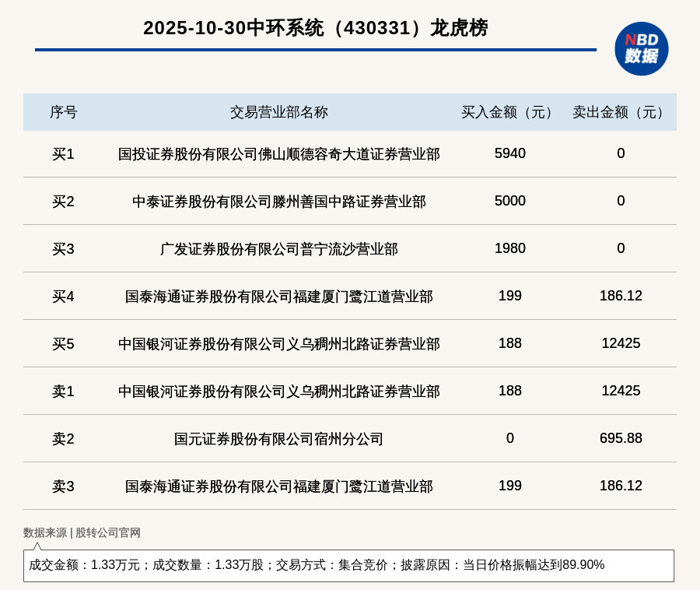Viewport: 700px width, 590px height.
Task: Select the 序号 column header
Action: pos(63,112)
